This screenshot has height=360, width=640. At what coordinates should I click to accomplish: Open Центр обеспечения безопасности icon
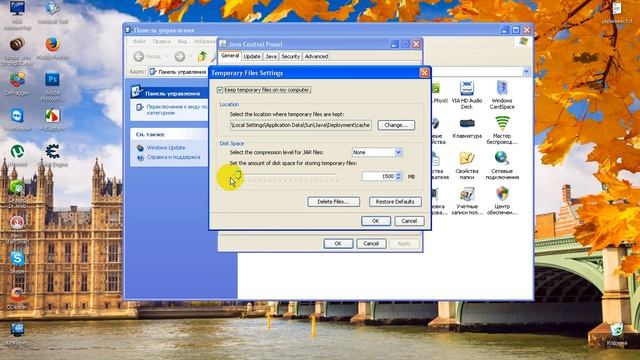point(502,201)
